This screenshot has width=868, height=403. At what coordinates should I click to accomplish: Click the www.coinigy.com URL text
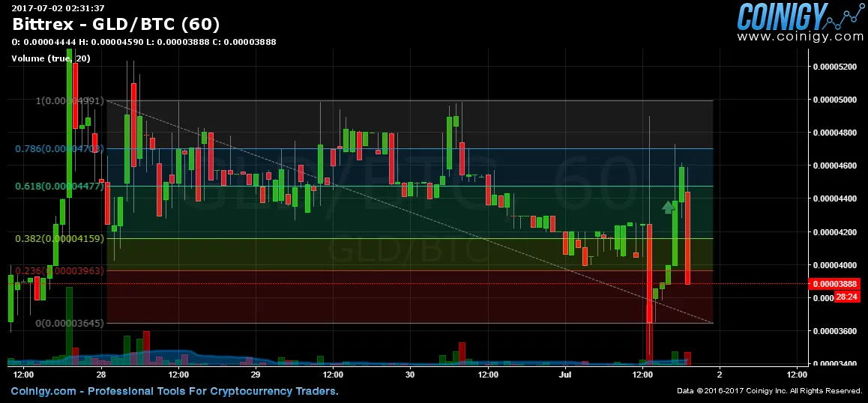coord(800,37)
